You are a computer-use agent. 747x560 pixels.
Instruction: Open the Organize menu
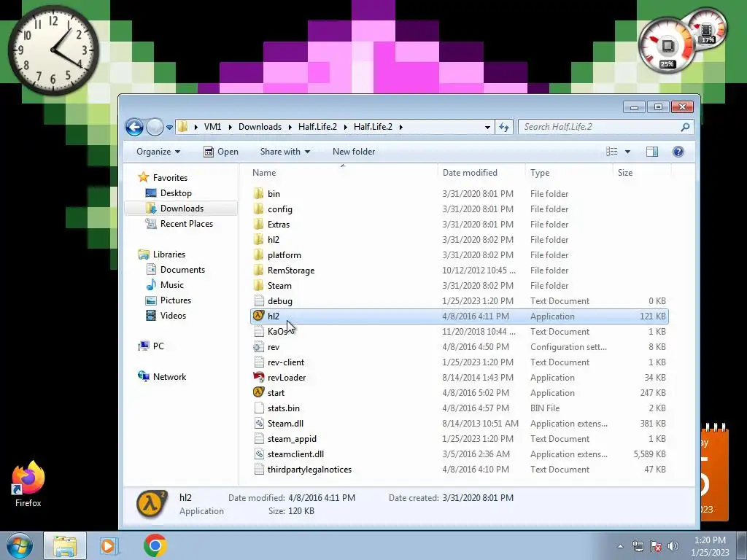tap(158, 152)
